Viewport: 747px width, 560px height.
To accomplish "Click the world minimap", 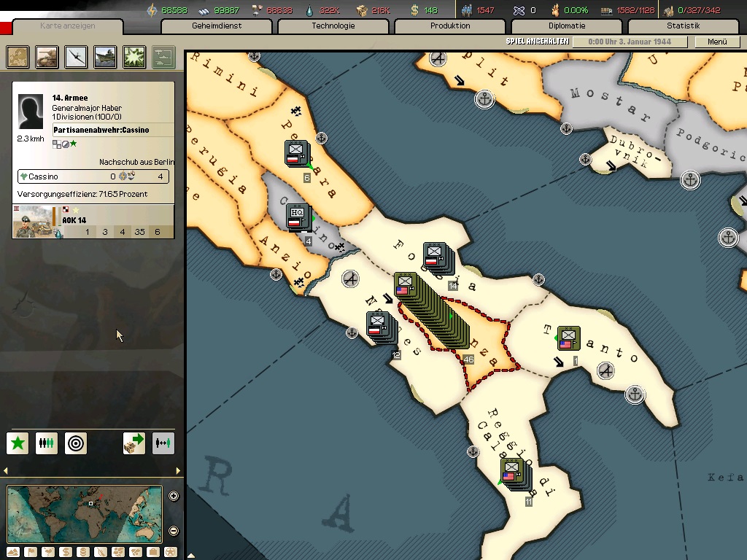I will pyautogui.click(x=85, y=514).
